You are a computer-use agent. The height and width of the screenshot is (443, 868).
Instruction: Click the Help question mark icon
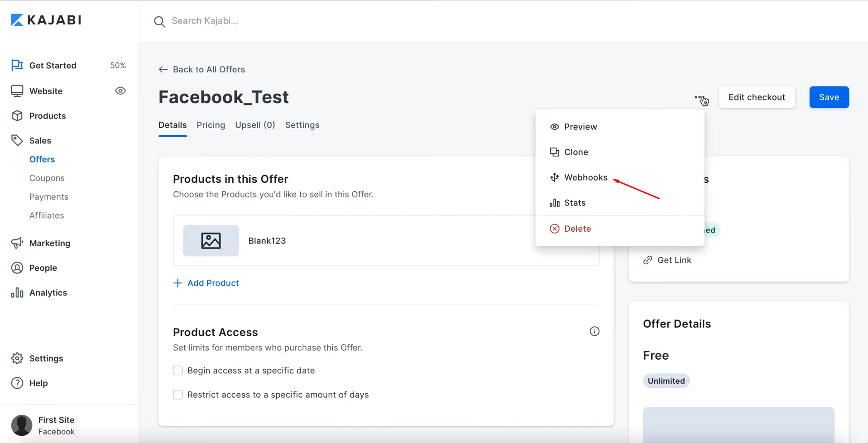[17, 383]
